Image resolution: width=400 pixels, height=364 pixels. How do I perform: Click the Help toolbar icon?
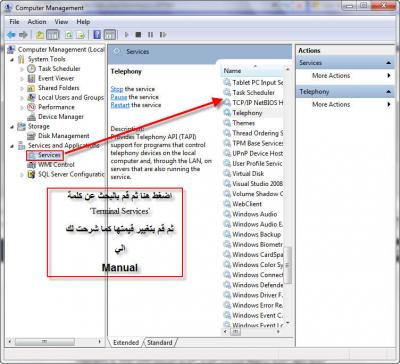[97, 35]
